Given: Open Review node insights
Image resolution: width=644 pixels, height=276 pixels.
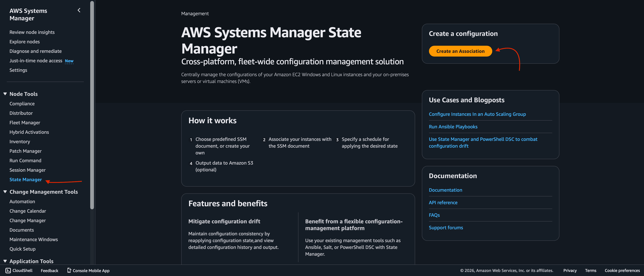Looking at the screenshot, I should tap(32, 32).
